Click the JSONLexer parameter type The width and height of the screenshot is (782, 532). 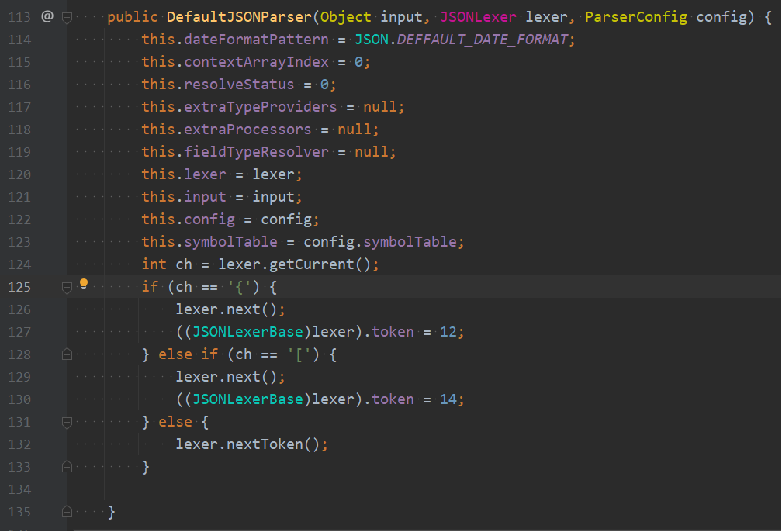tap(478, 17)
